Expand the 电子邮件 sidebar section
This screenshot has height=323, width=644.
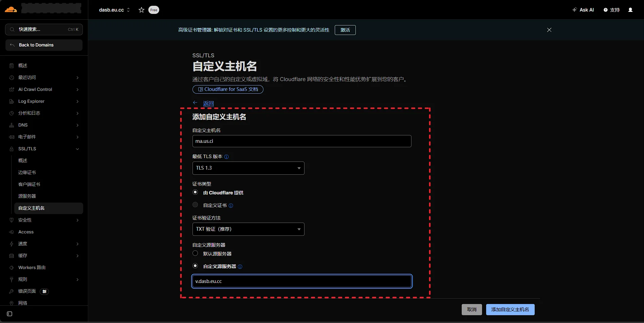click(x=77, y=137)
